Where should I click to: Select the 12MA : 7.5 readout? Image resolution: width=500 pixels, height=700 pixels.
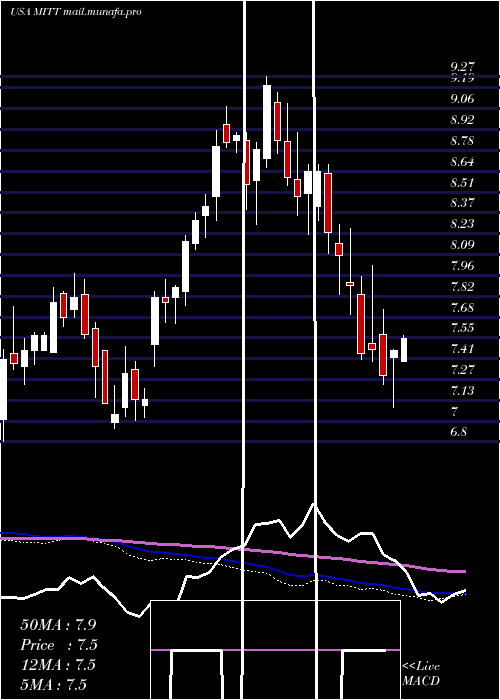pos(58,665)
